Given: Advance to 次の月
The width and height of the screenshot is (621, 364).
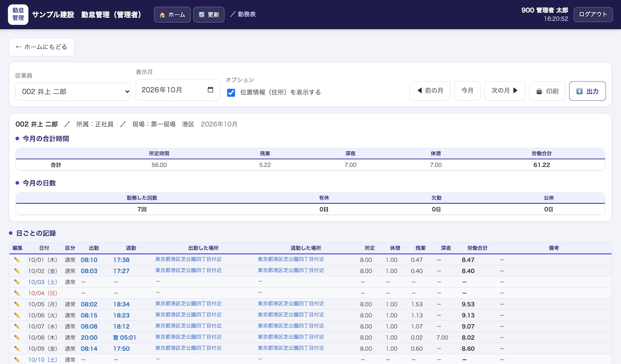Looking at the screenshot, I should 505,91.
